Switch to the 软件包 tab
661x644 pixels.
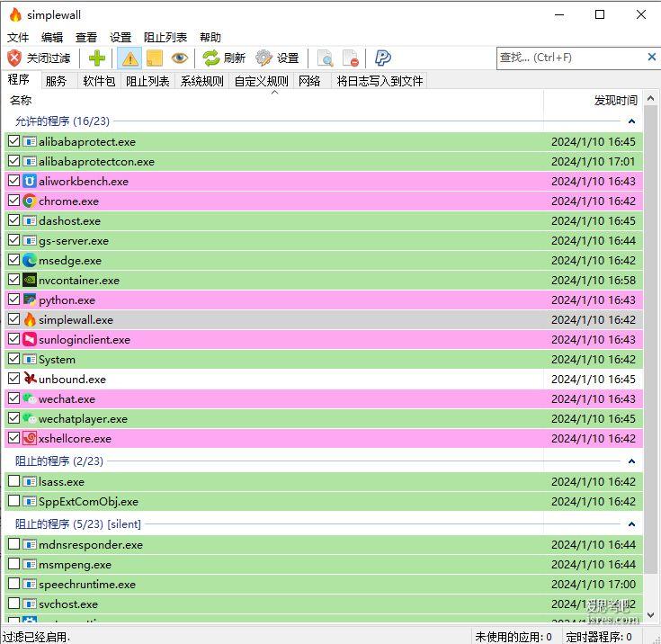[x=99, y=81]
